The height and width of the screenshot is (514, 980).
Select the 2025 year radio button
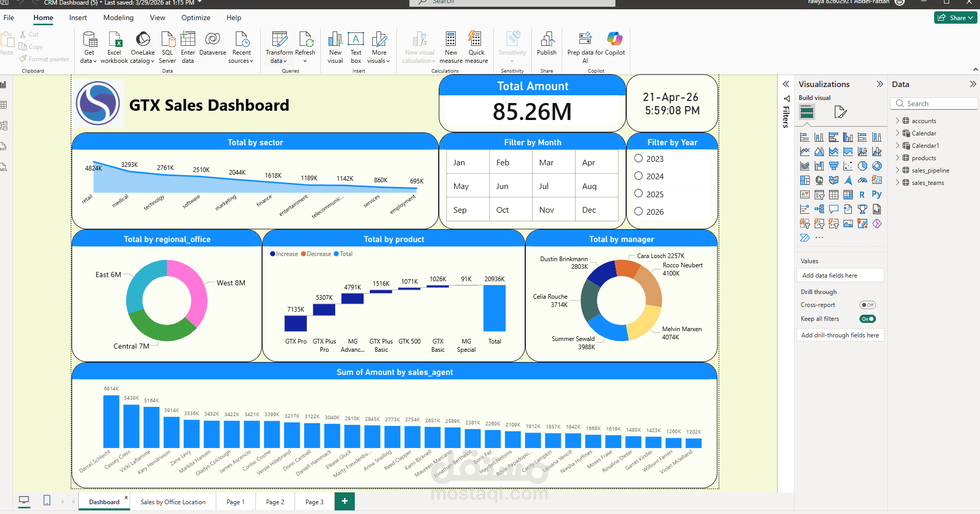click(639, 194)
